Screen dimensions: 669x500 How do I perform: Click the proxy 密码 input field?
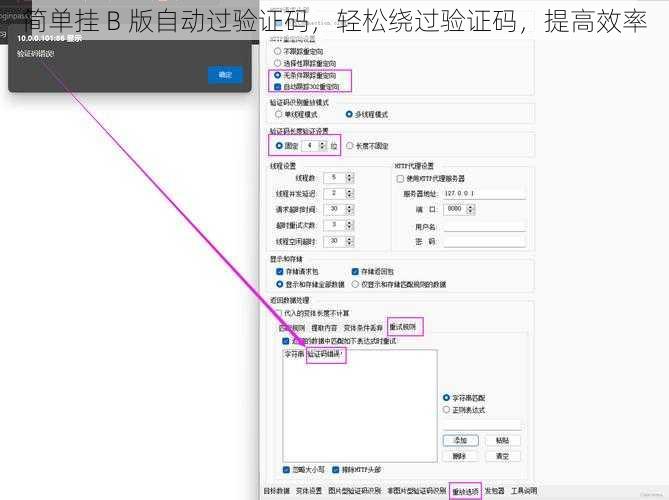point(484,241)
